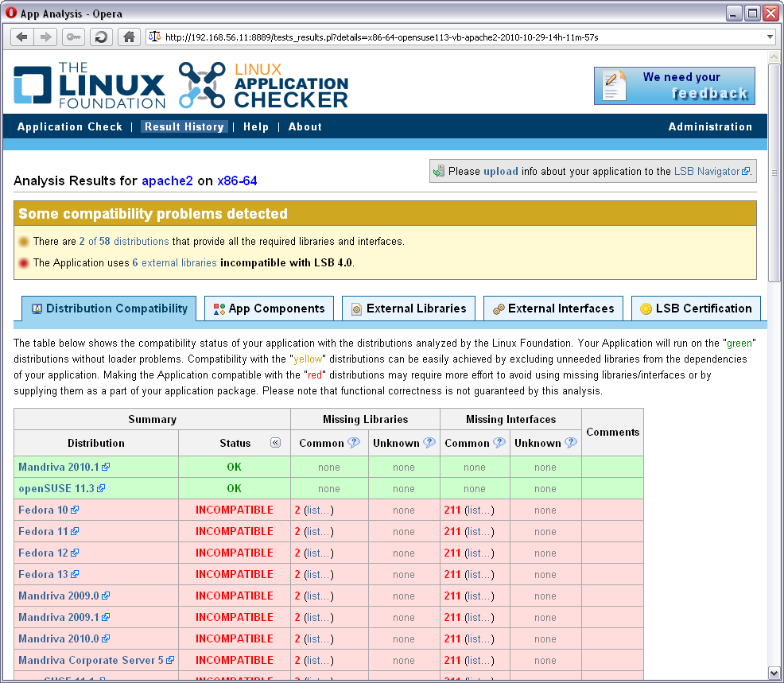Open the Application Check menu item
This screenshot has width=784, height=683.
point(69,127)
